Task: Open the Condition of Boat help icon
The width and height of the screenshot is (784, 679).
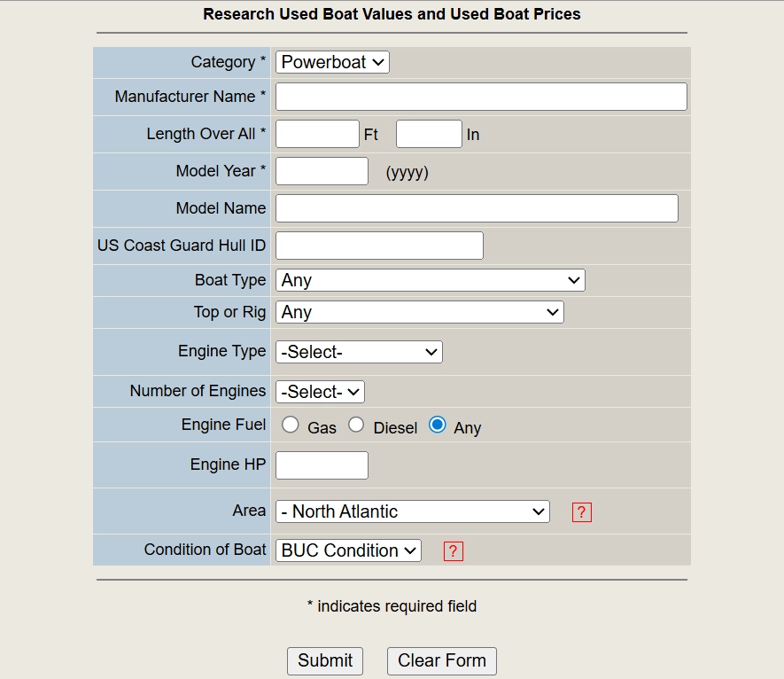Action: (x=453, y=551)
